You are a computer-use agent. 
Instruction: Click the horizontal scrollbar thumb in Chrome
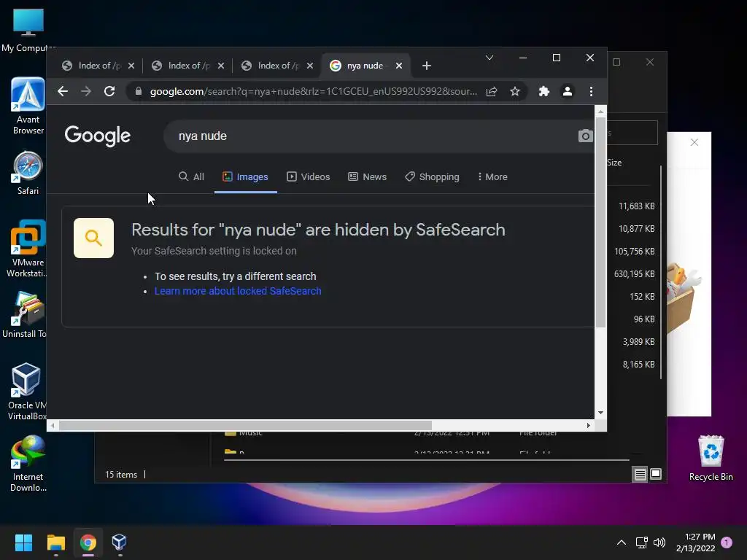pos(245,426)
